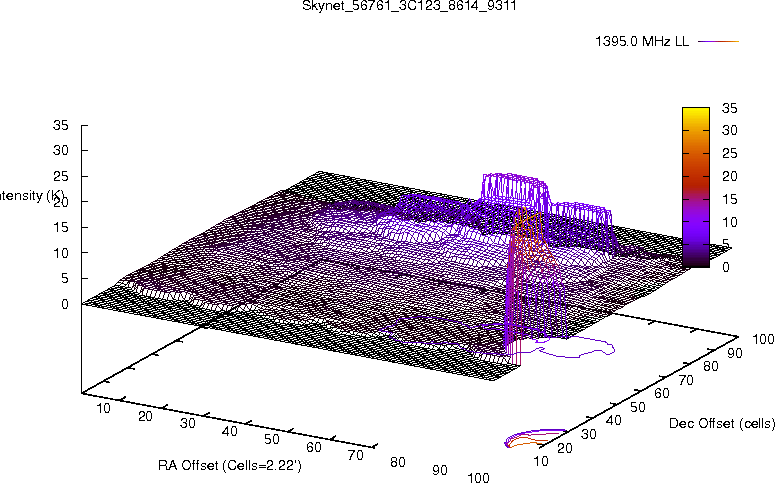Click Dec Offset axis tick 40
Viewport: 775px width, 483px height.
pos(613,421)
